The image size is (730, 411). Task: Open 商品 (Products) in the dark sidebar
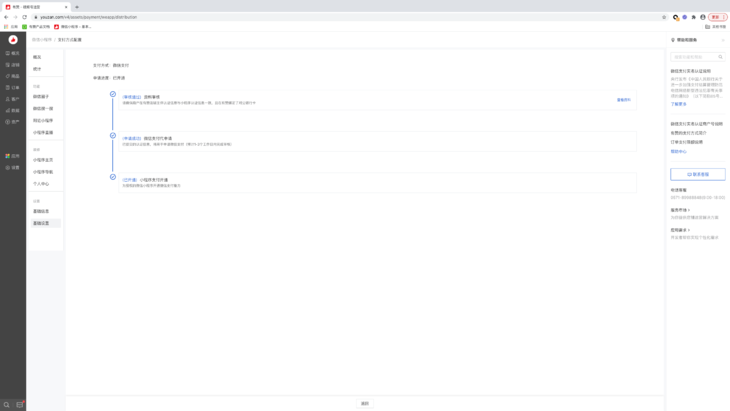13,76
